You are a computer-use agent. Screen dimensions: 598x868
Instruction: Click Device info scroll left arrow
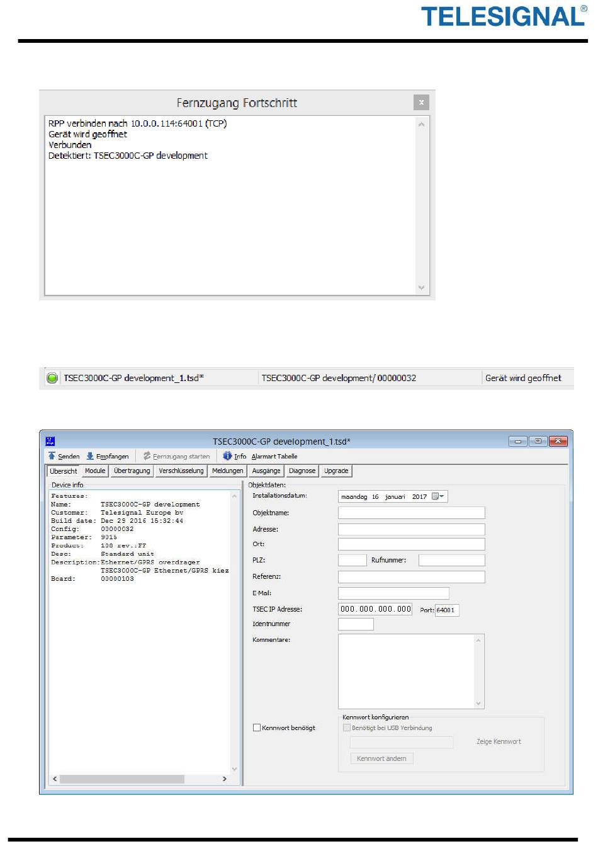[x=55, y=779]
